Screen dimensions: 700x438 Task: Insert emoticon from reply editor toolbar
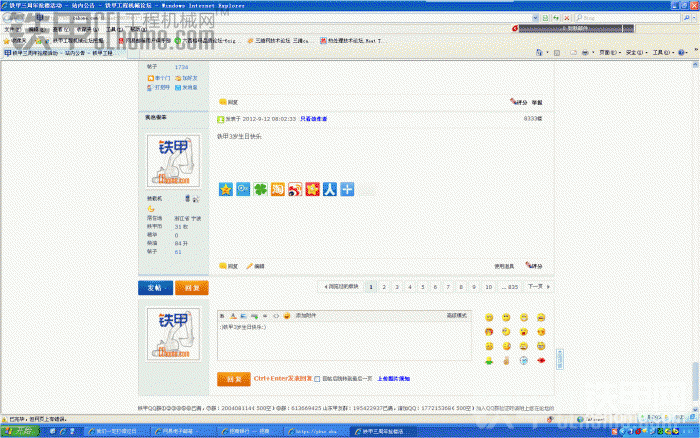click(286, 316)
